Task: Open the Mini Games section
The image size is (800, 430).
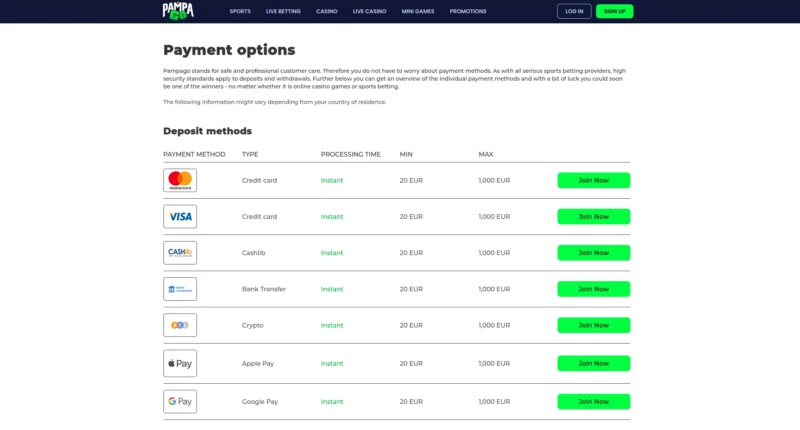Action: pos(418,11)
